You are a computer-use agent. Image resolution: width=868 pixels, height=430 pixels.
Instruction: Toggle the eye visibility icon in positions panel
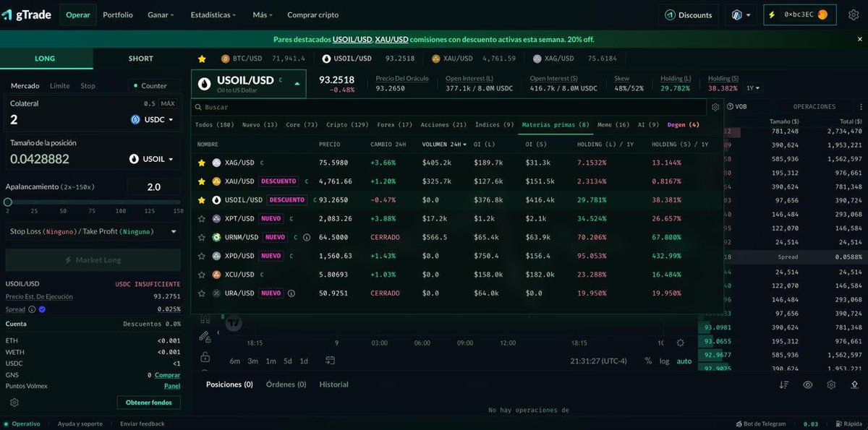[808, 385]
